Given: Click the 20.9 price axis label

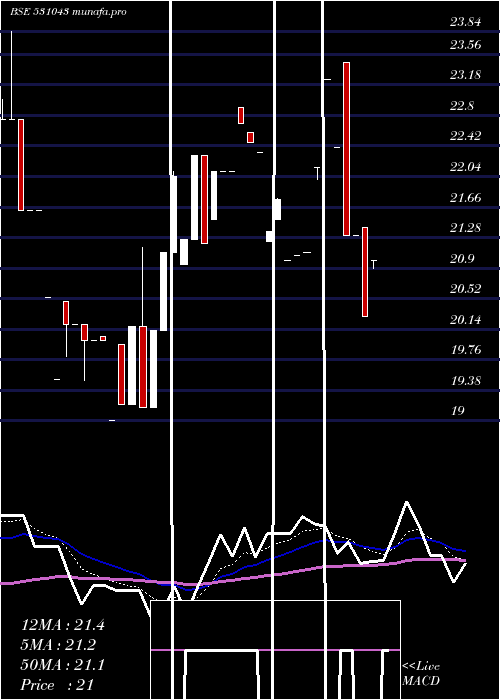Looking at the screenshot, I should (x=462, y=259).
